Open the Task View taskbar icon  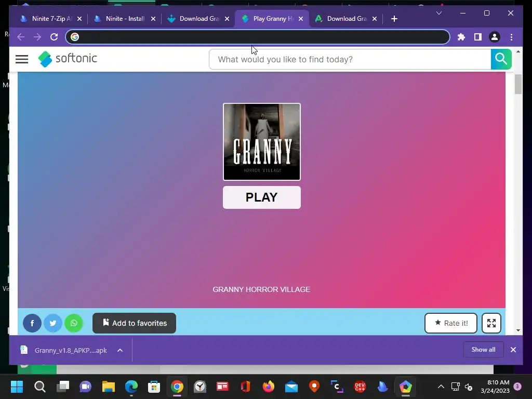click(x=63, y=387)
